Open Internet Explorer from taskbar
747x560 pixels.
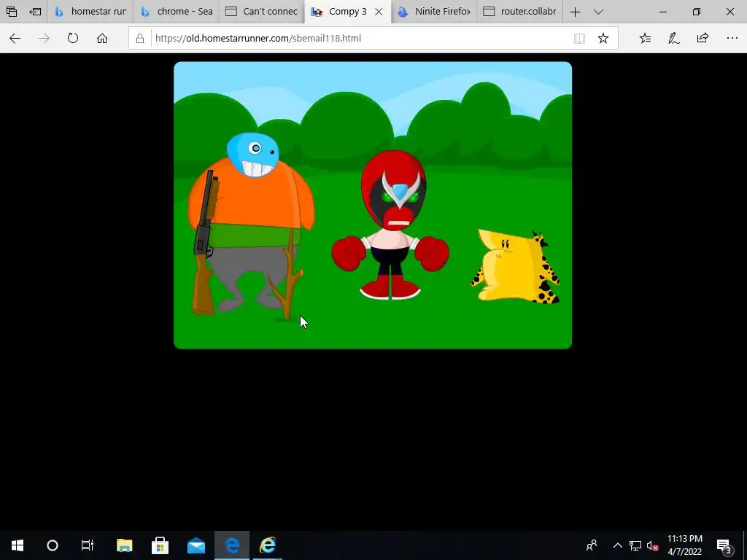coord(267,545)
